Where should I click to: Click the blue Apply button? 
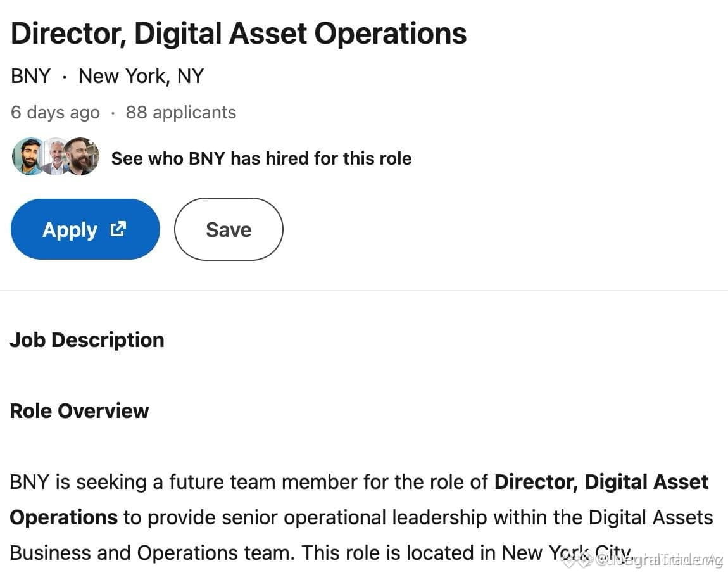click(x=85, y=229)
